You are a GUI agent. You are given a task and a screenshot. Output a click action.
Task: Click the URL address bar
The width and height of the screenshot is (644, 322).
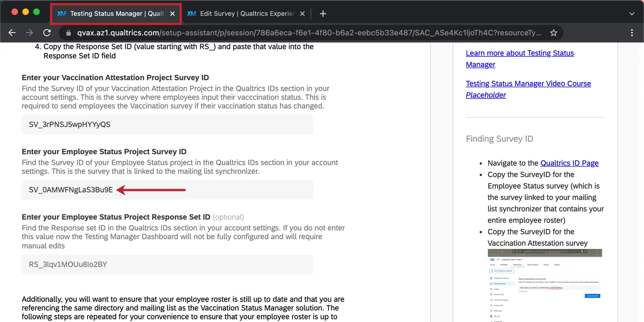pos(309,33)
